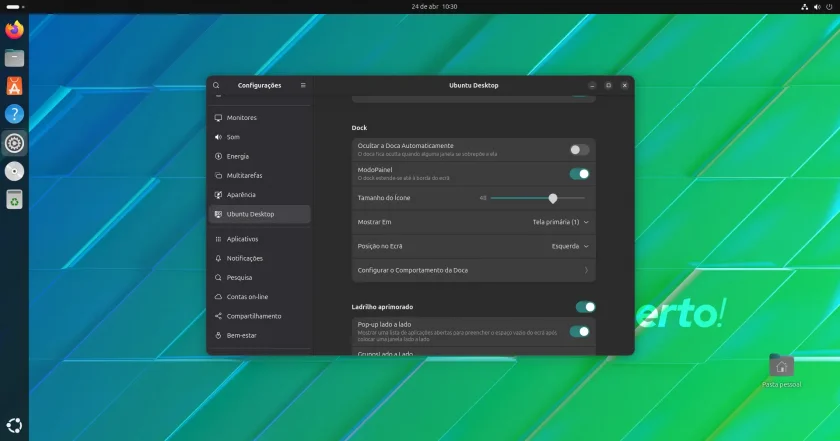Click the Notificações bell icon
The width and height of the screenshot is (840, 441).
click(x=218, y=258)
